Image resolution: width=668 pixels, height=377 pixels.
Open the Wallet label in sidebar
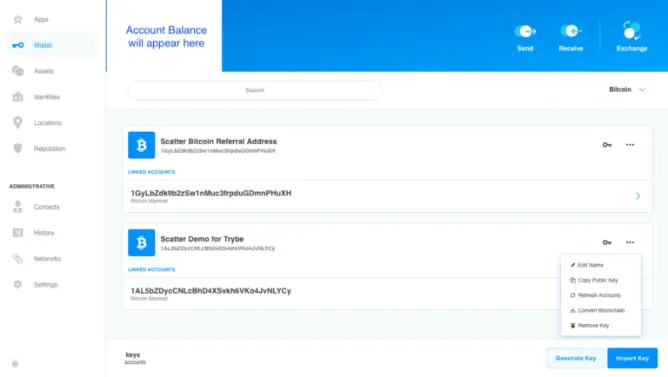click(43, 45)
